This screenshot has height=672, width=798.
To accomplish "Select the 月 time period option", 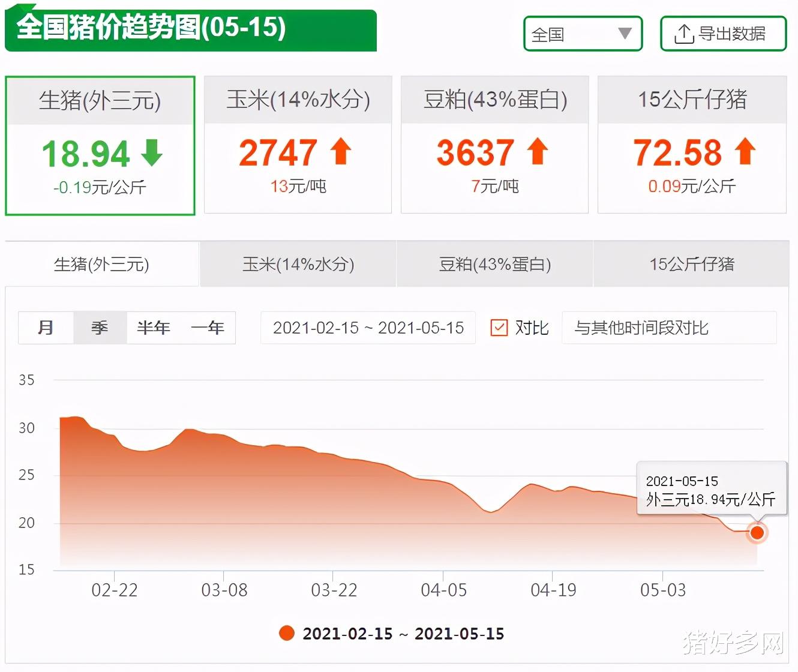I will (45, 328).
